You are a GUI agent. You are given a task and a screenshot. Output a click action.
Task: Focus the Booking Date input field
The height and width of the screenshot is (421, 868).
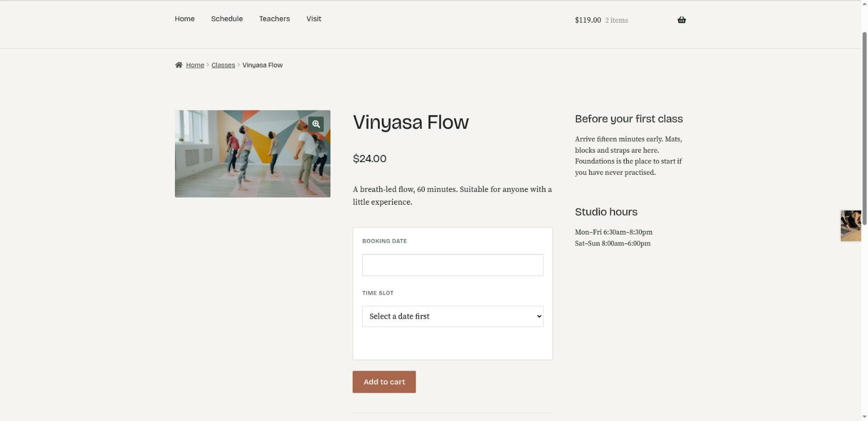pos(453,265)
